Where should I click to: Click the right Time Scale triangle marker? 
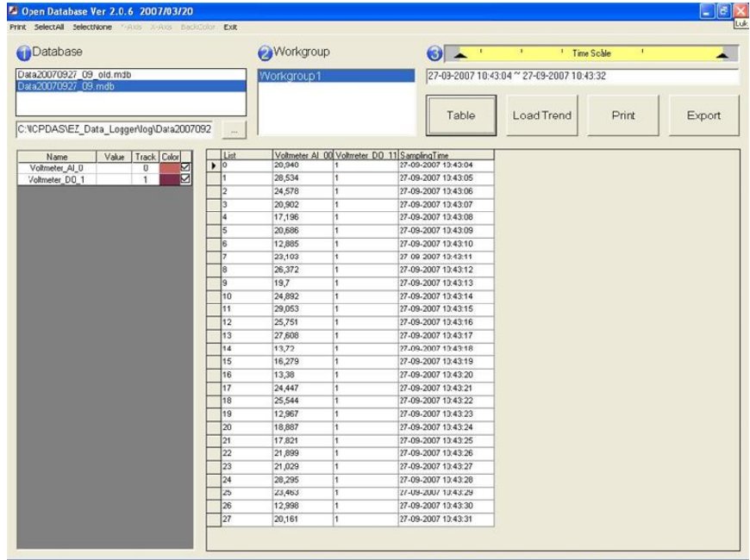click(723, 53)
